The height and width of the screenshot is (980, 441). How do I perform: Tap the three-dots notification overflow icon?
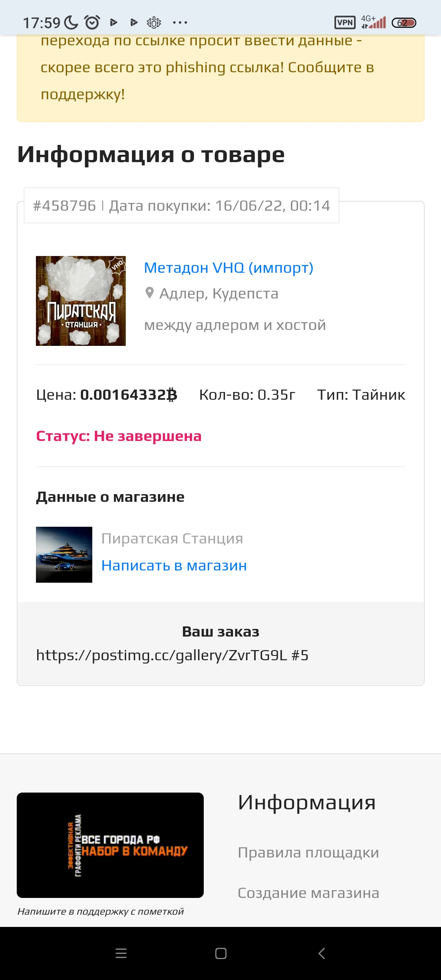[180, 23]
